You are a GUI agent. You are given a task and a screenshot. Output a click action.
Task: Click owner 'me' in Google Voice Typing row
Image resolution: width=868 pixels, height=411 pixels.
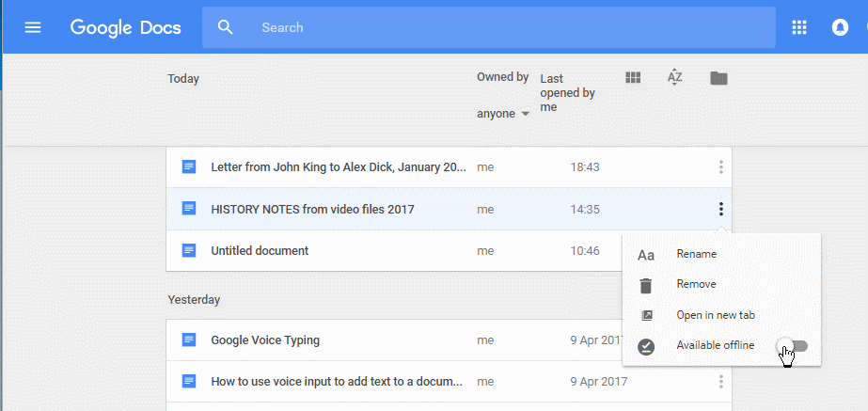[485, 340]
